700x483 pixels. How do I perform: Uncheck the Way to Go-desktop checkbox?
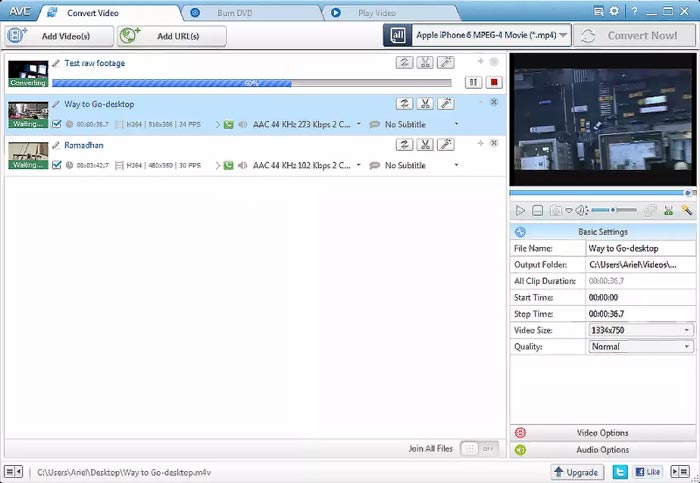coord(56,124)
